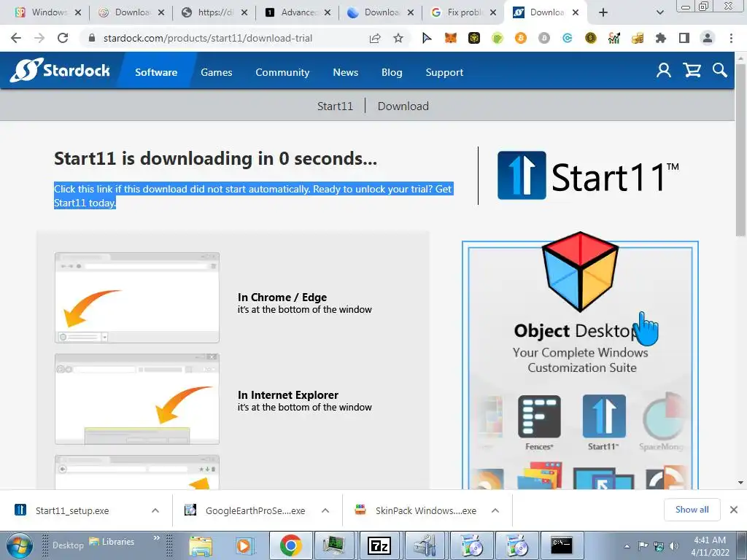Expand the taskbar toolbar chevron
The image size is (747, 560).
(x=156, y=538)
